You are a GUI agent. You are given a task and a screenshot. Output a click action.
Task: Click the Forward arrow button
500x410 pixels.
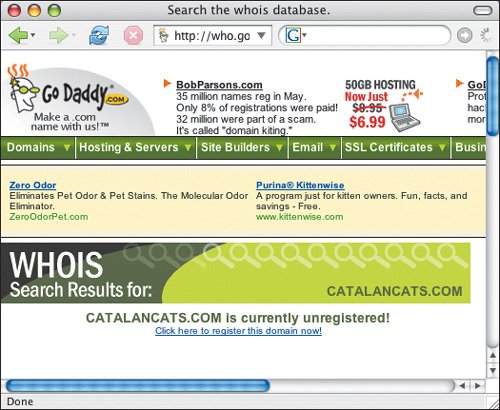58,35
